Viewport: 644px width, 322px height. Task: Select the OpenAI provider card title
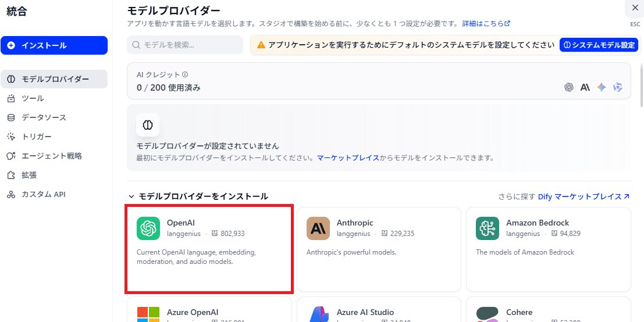[181, 223]
